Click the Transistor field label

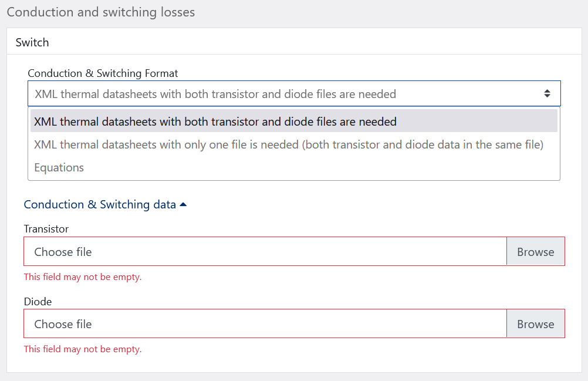coord(46,229)
